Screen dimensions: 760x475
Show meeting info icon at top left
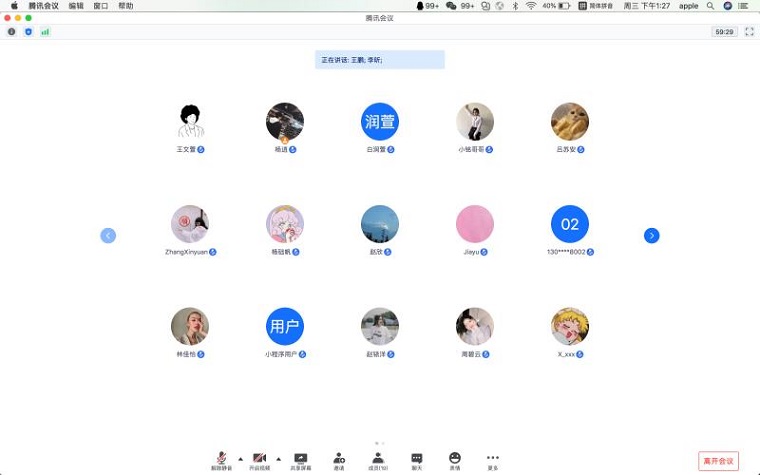12,32
